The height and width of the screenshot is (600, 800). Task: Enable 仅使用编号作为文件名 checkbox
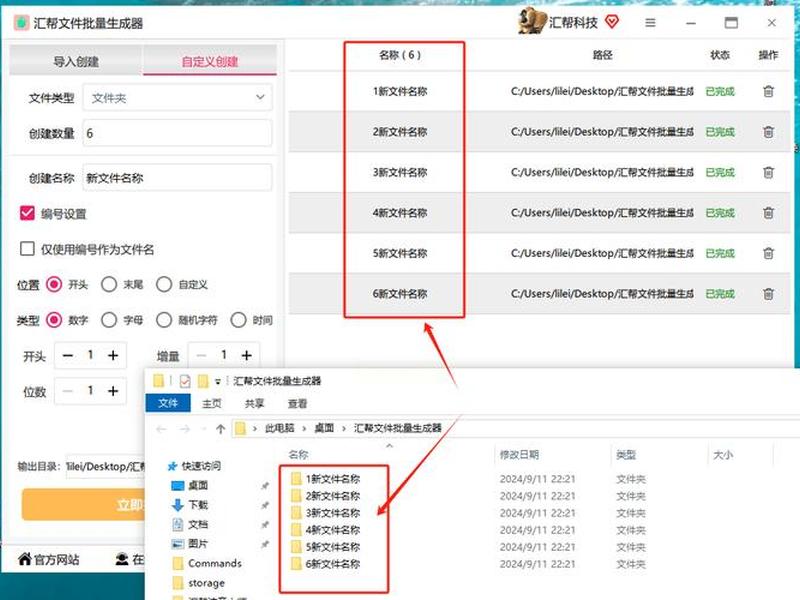pyautogui.click(x=27, y=249)
